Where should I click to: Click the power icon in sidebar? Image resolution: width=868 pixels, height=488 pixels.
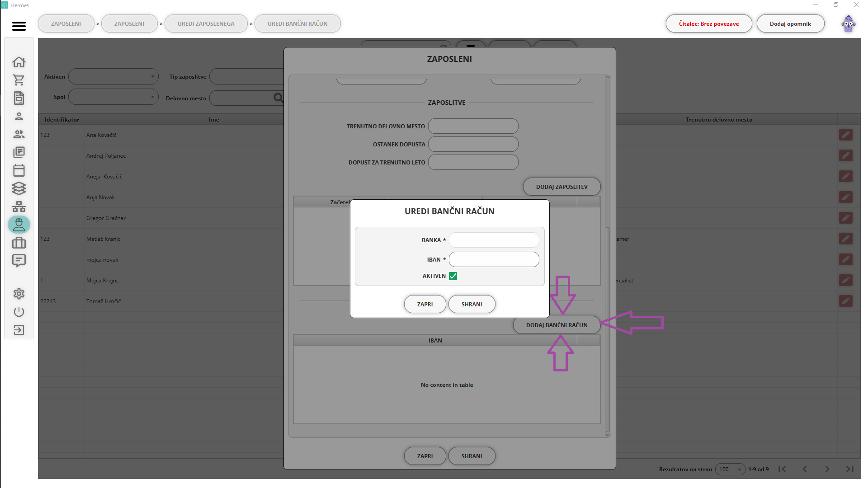[19, 312]
